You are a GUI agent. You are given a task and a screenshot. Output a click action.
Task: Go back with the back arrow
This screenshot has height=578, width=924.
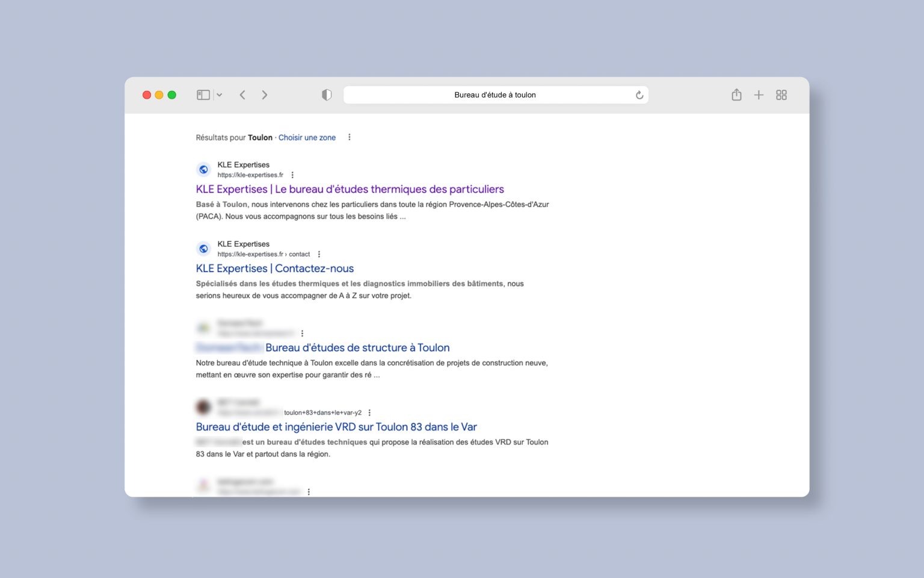[242, 95]
